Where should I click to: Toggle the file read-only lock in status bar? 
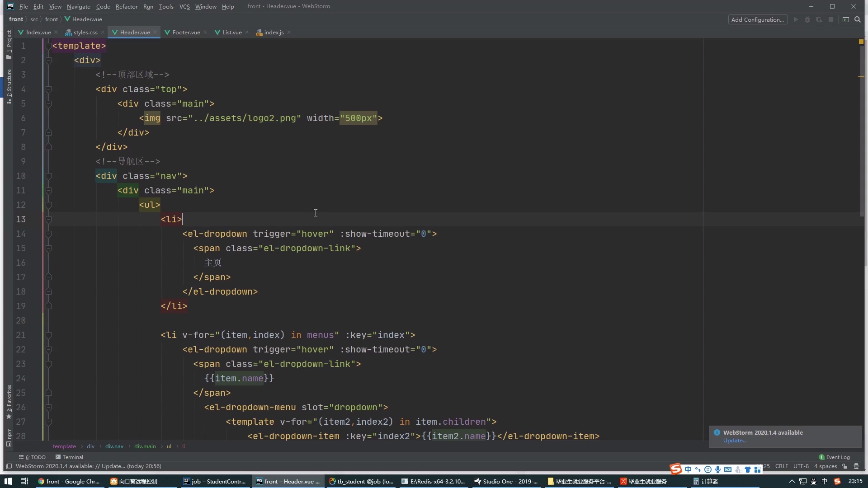click(845, 466)
